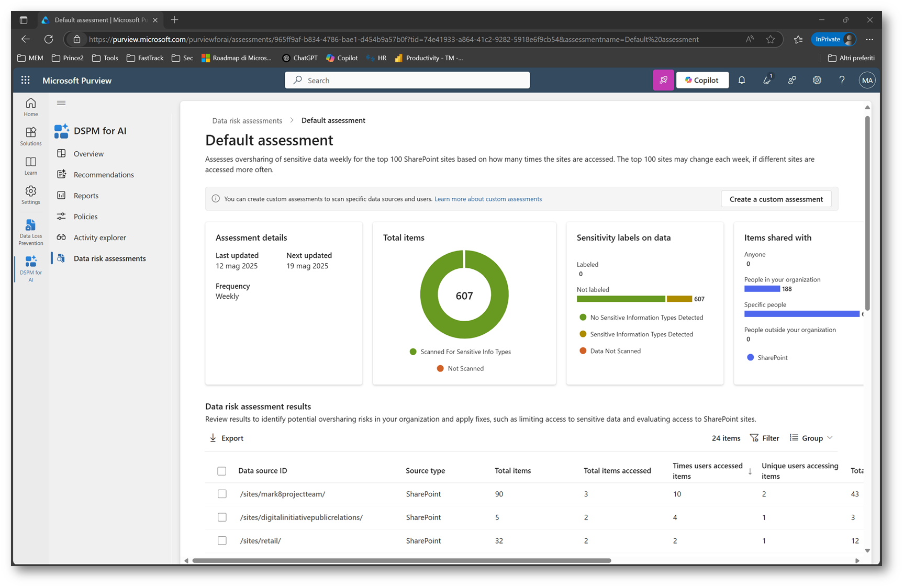
Task: Go to Home in left rail
Action: [31, 107]
